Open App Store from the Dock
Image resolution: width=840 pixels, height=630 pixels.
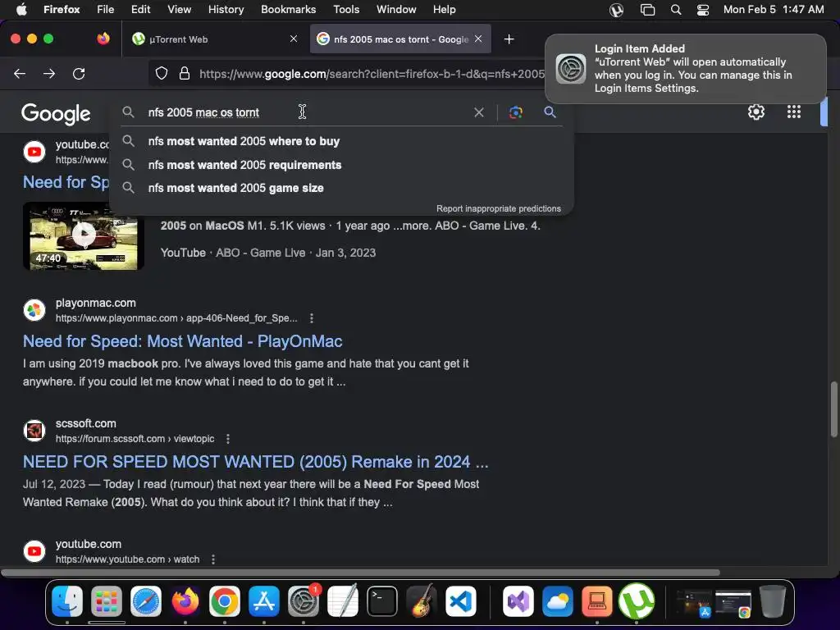coord(263,601)
